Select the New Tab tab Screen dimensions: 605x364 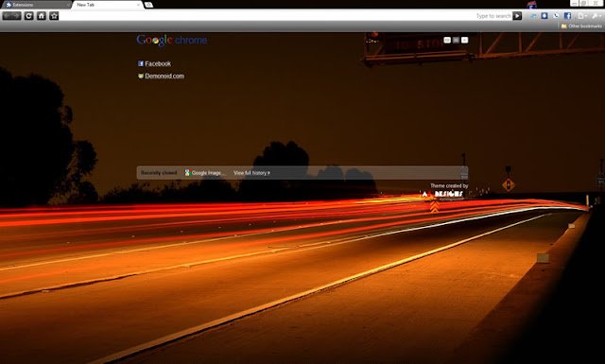[107, 5]
